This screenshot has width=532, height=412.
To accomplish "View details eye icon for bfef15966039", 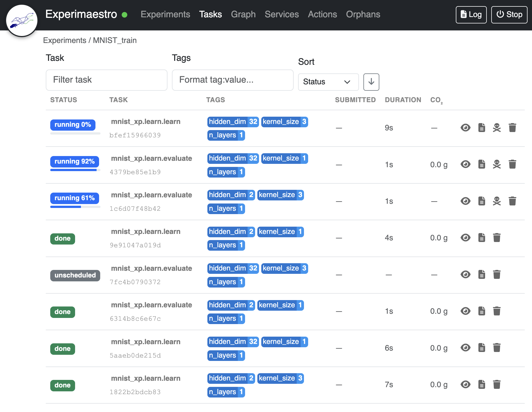I will pos(465,128).
